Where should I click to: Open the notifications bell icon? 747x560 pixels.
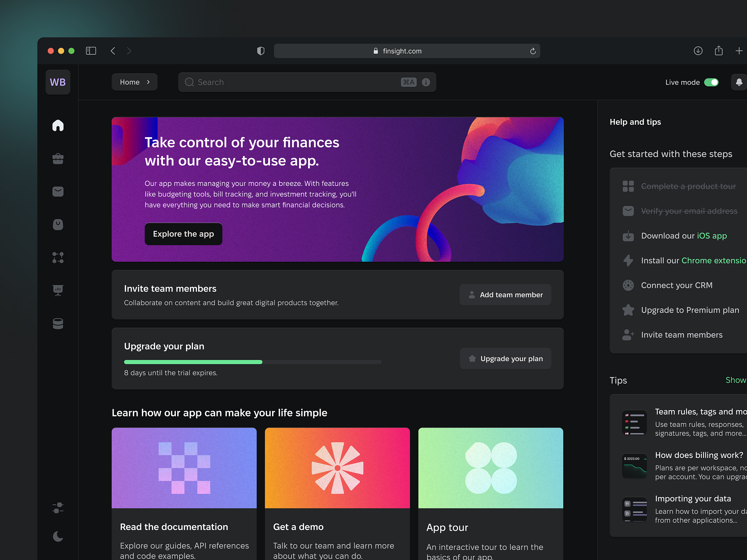pos(739,82)
